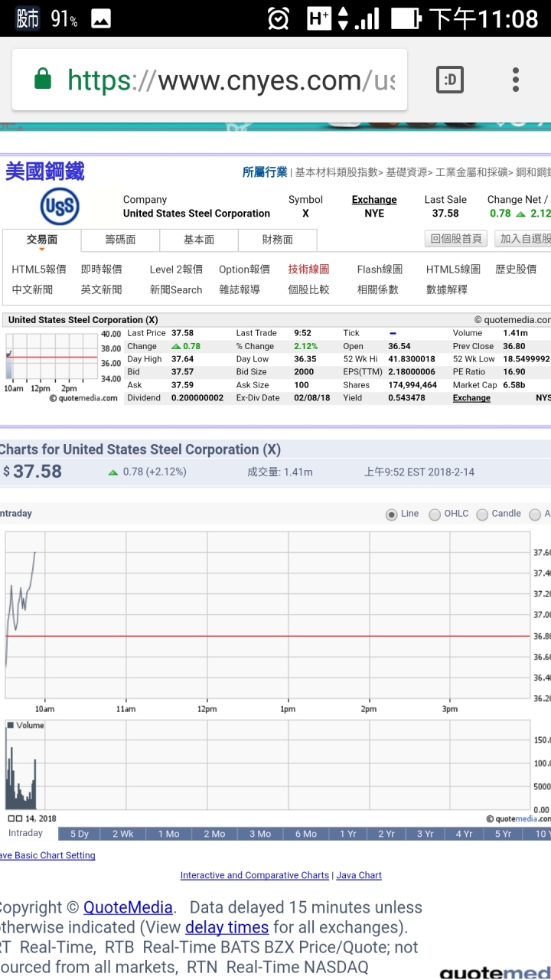
Task: Open the HTML5線圖 link
Action: click(453, 269)
